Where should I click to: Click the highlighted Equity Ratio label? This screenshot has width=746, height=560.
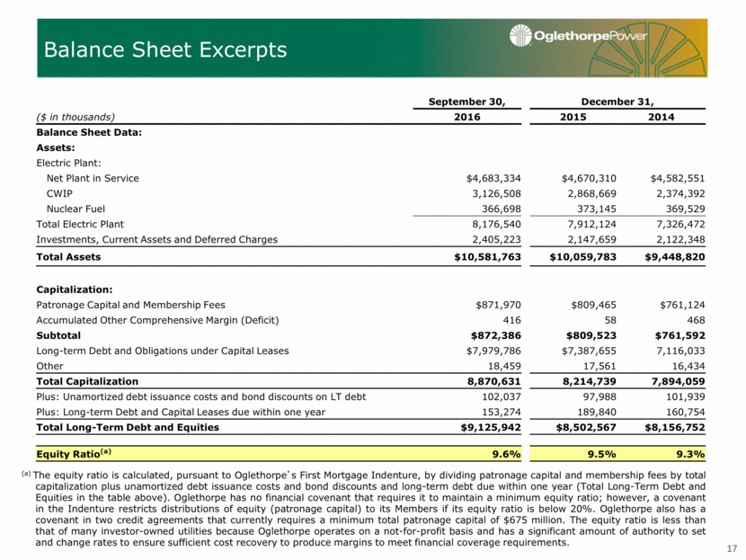coord(74,453)
